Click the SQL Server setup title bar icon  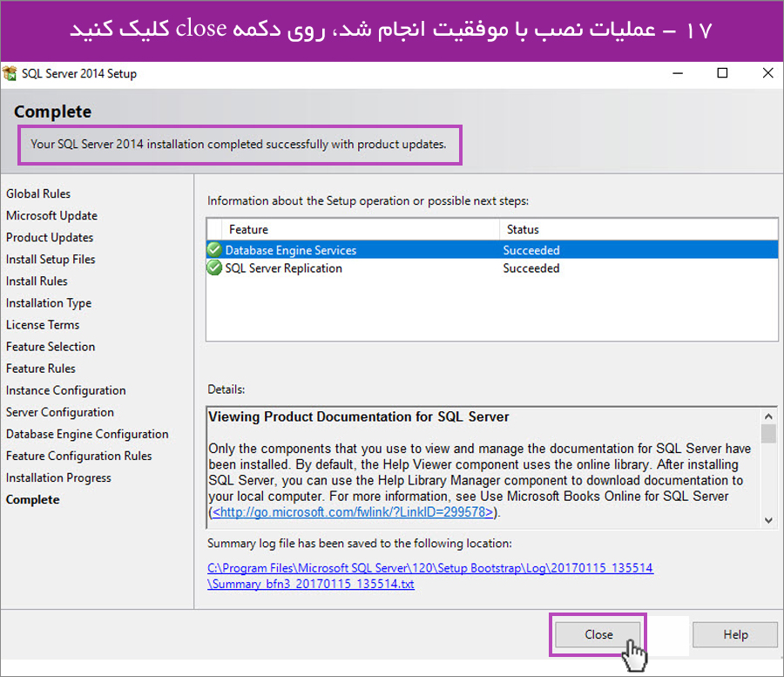(x=10, y=73)
